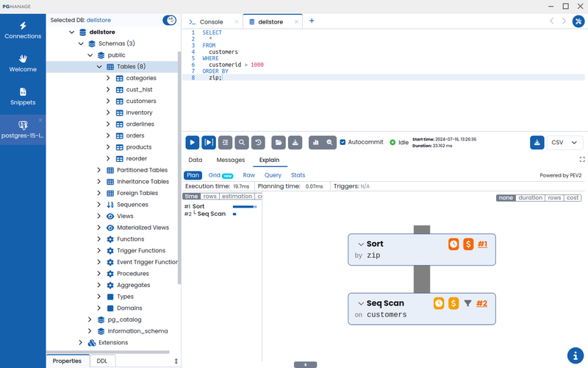
Task: Click the Run query play button
Action: click(x=192, y=142)
